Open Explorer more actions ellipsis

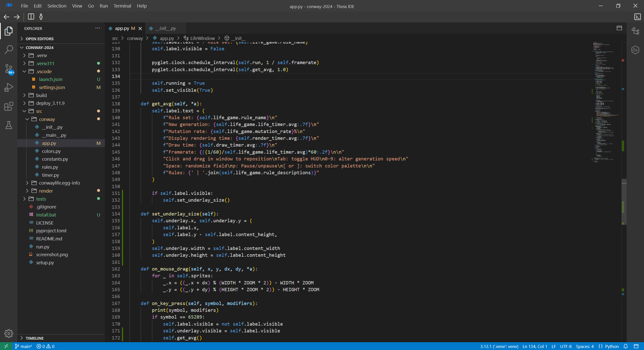click(x=98, y=28)
